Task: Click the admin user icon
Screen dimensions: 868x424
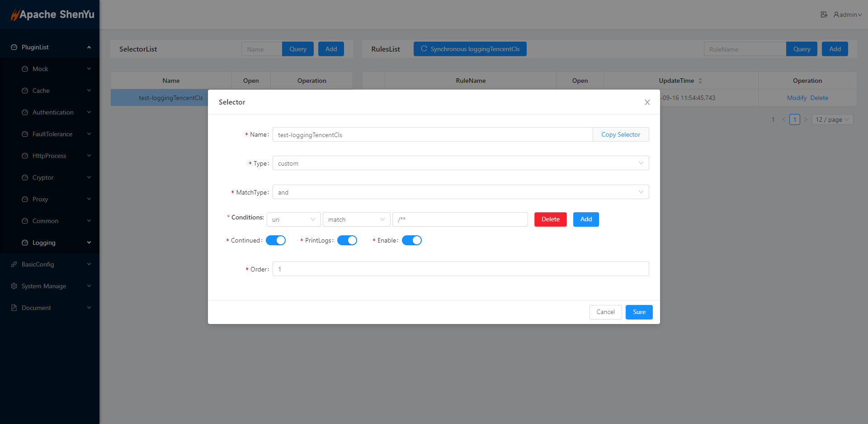Action: click(836, 14)
